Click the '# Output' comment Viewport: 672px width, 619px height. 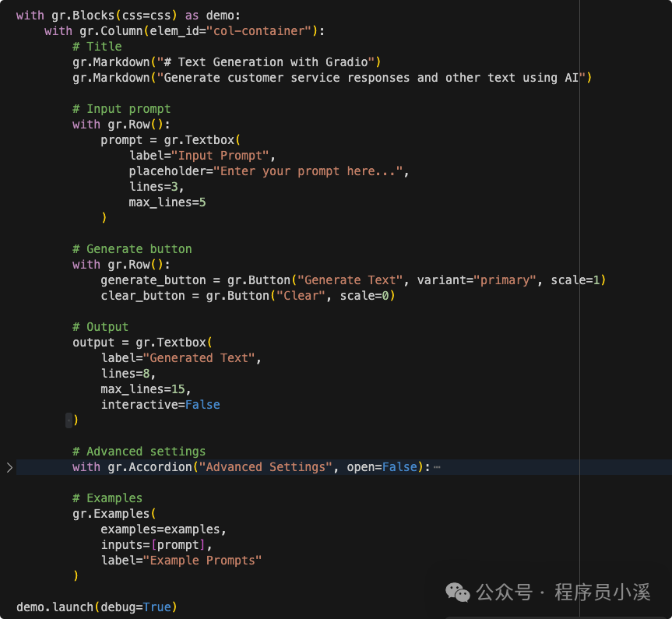point(100,327)
